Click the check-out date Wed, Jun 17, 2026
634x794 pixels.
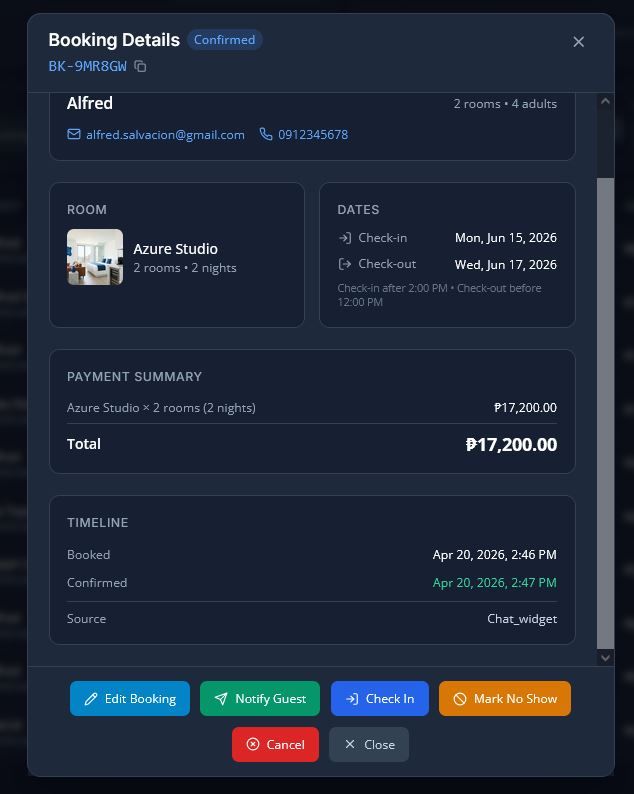[x=506, y=264]
